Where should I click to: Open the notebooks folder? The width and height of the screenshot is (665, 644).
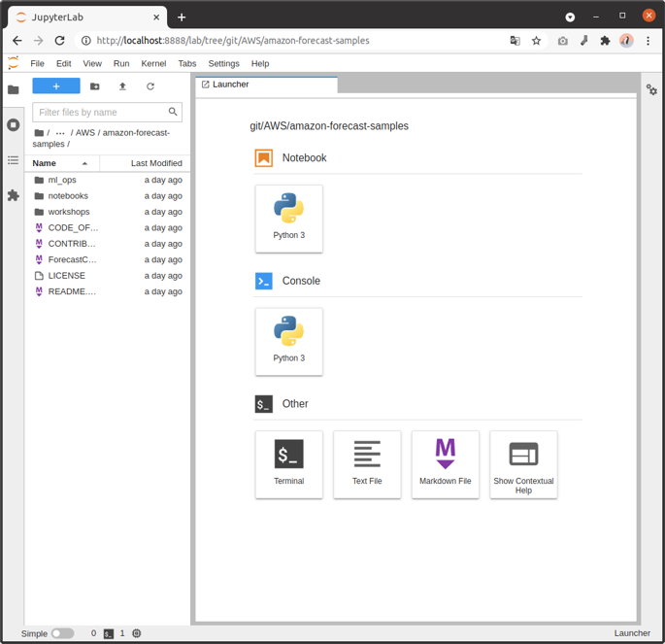pyautogui.click(x=108, y=196)
